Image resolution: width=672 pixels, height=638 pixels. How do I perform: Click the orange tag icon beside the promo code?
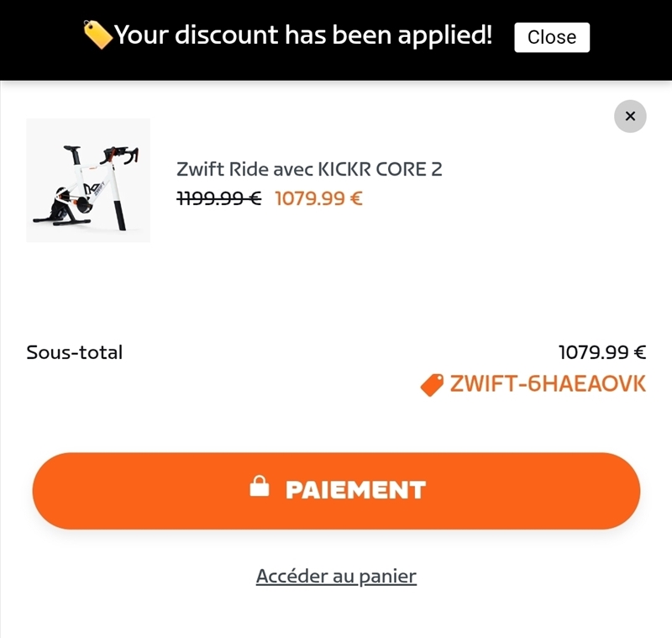[x=432, y=385]
